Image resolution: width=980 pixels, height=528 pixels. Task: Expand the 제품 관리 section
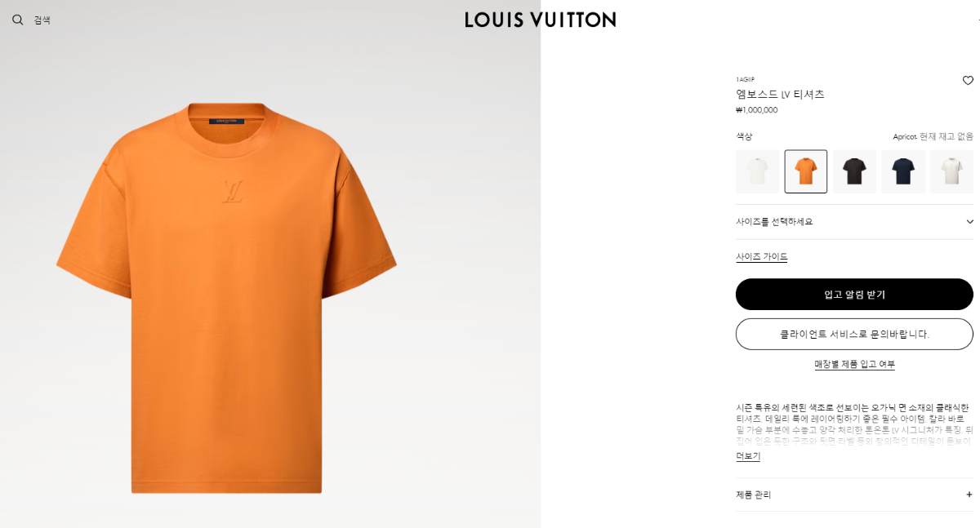(x=854, y=495)
